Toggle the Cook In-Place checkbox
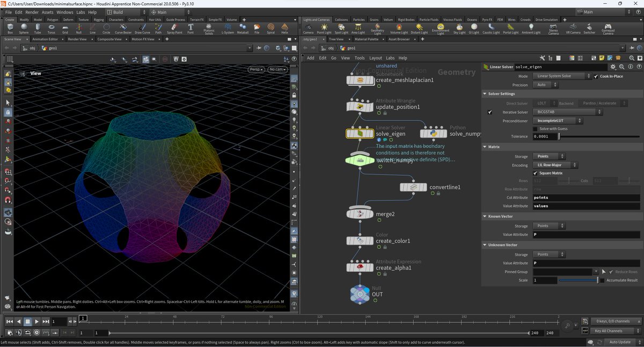Screen dimensions: 644x347 (x=596, y=76)
